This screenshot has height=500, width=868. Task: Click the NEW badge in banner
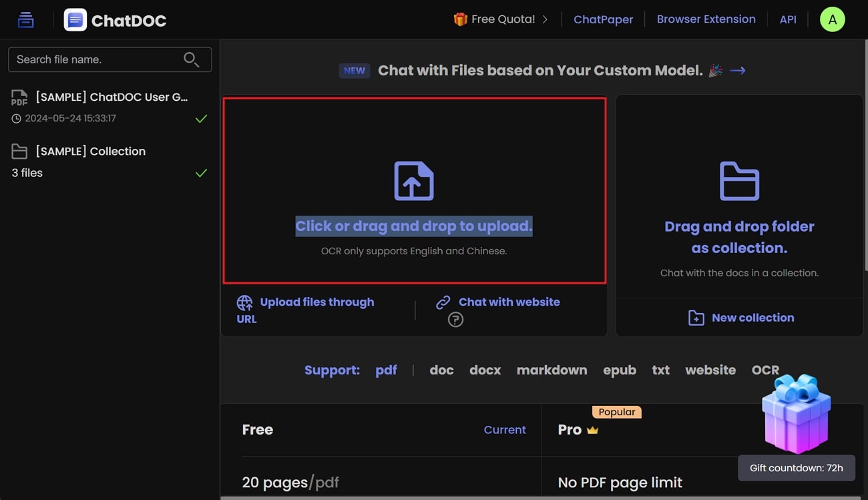(x=355, y=71)
